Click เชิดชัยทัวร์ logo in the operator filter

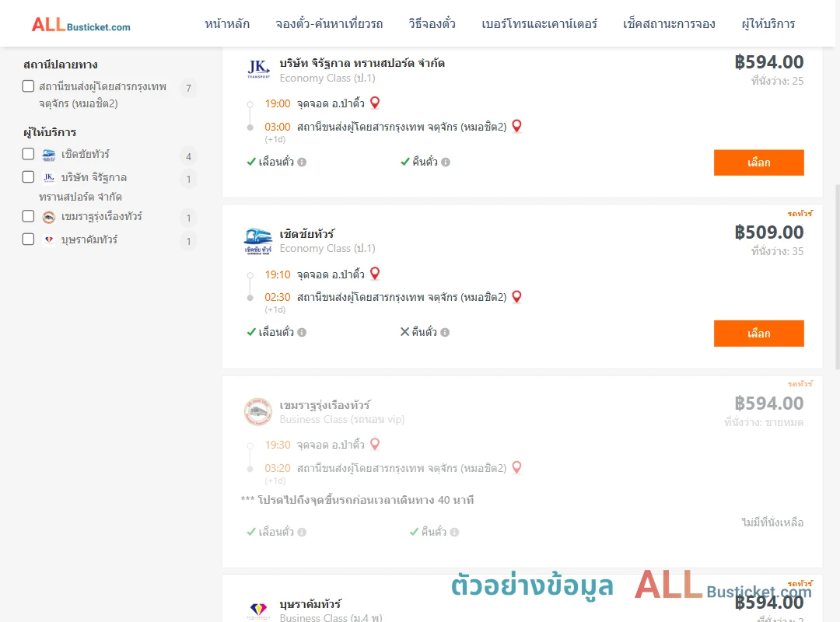49,155
